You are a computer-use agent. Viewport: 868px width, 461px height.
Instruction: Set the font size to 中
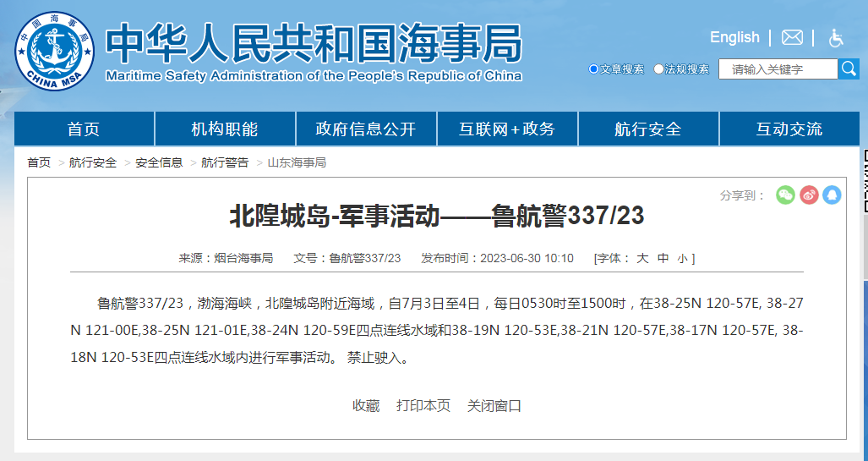[x=663, y=258]
